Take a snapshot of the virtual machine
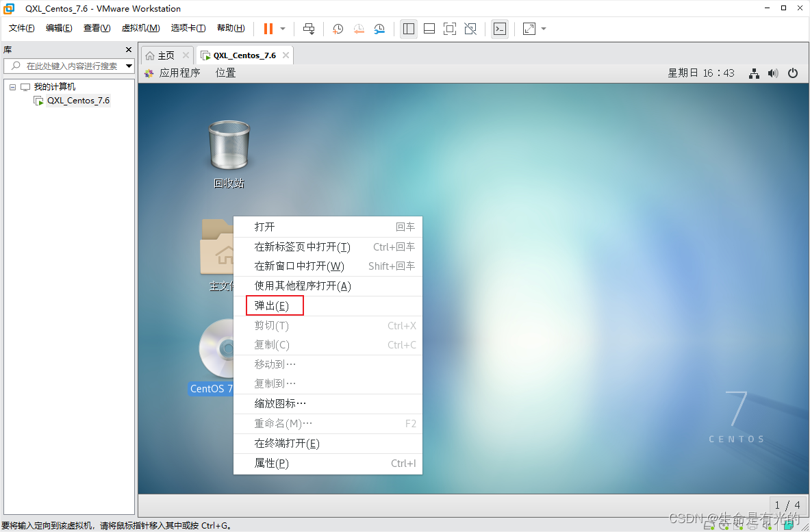This screenshot has width=810, height=532. (337, 28)
